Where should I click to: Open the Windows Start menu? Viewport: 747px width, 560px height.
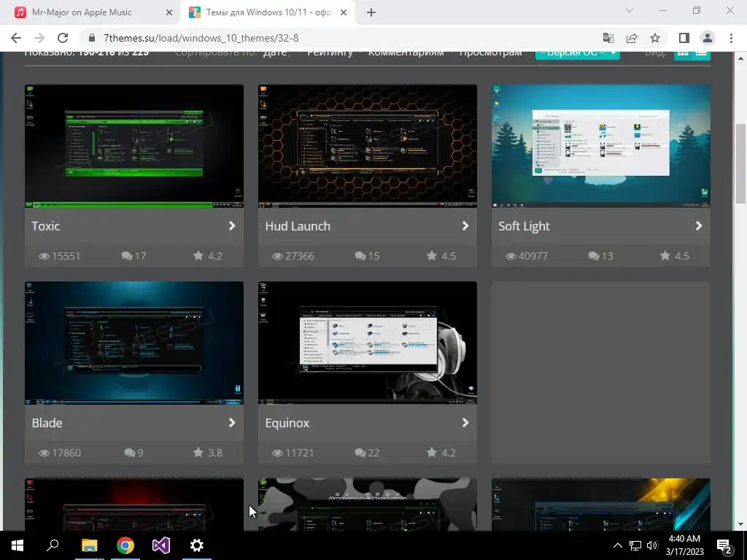click(18, 545)
